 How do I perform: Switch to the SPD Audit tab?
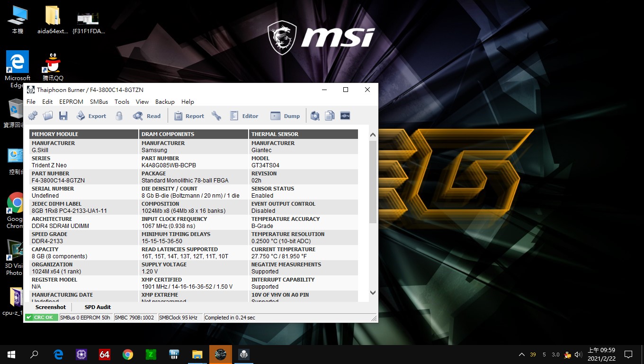tap(98, 307)
